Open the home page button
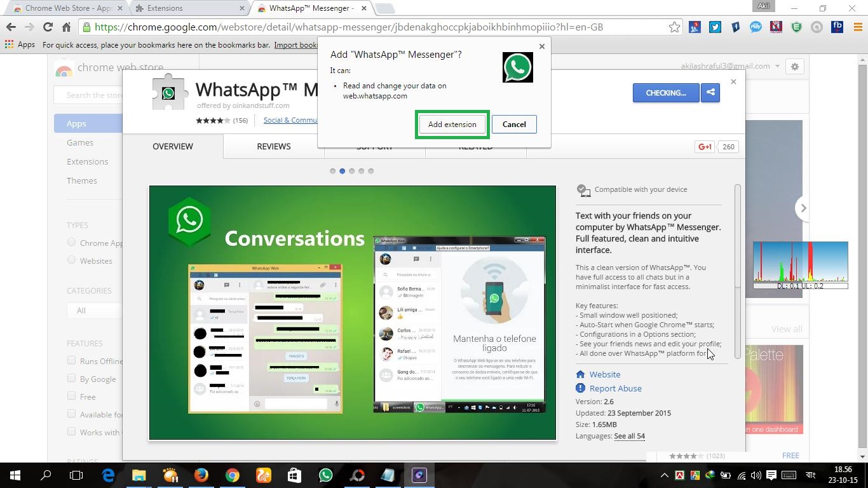Screen dimensions: 868x488 (66, 27)
